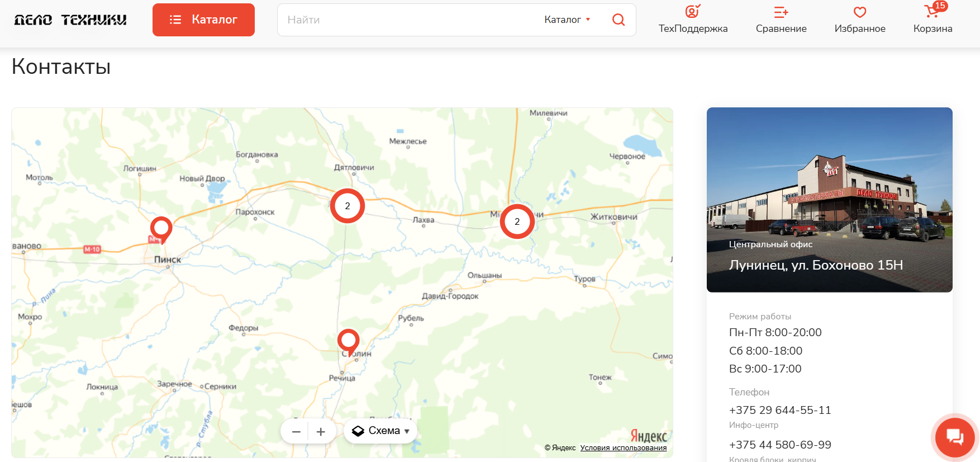Click the Парохонск label on map
Image resolution: width=980 pixels, height=462 pixels.
click(255, 212)
